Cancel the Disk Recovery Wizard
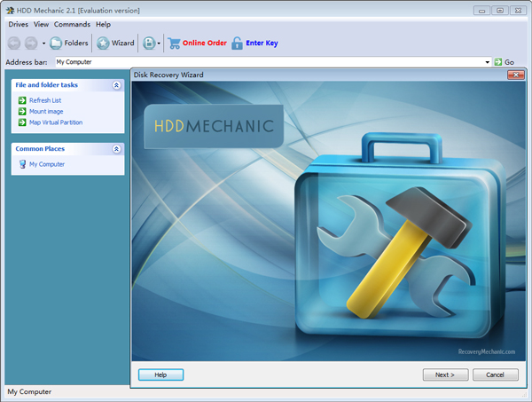The height and width of the screenshot is (402, 532). coord(496,374)
